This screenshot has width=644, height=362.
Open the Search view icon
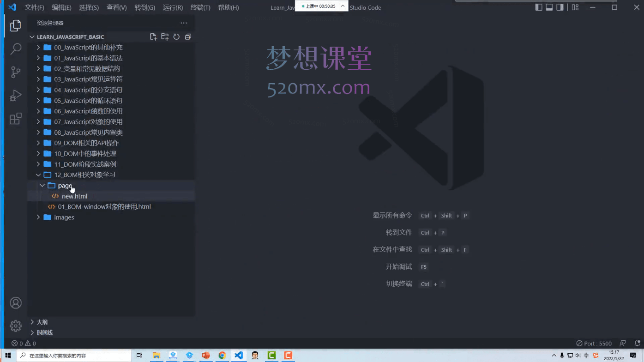tap(16, 48)
